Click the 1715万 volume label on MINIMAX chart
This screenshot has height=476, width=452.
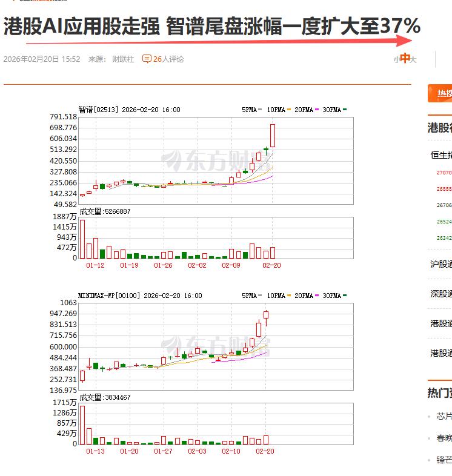tap(64, 402)
